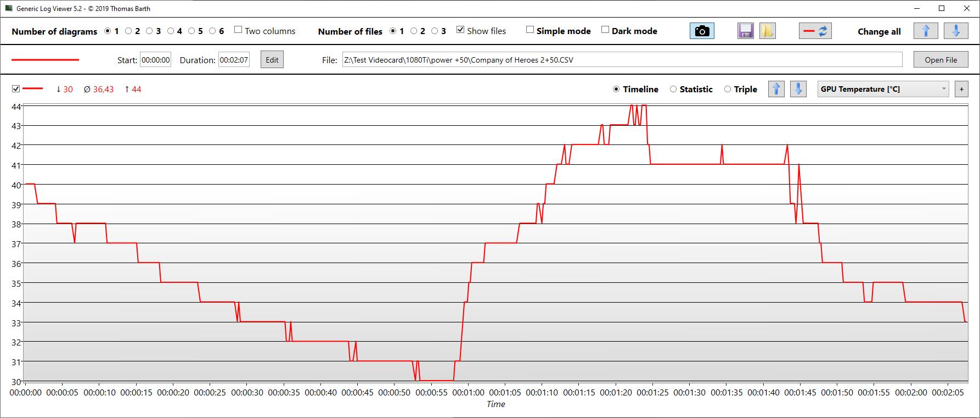The height and width of the screenshot is (418, 980).
Task: Click the 00:00:15 time axis label
Action: pyautogui.click(x=136, y=393)
